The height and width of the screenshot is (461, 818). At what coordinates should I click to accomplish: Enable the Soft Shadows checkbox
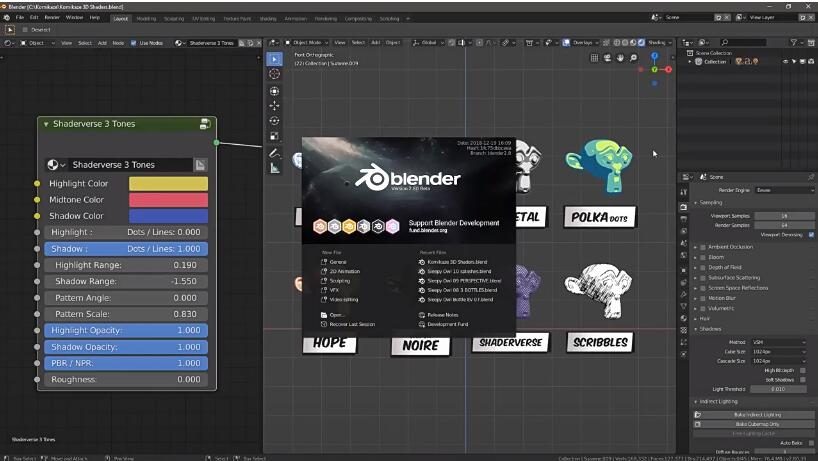pos(802,380)
